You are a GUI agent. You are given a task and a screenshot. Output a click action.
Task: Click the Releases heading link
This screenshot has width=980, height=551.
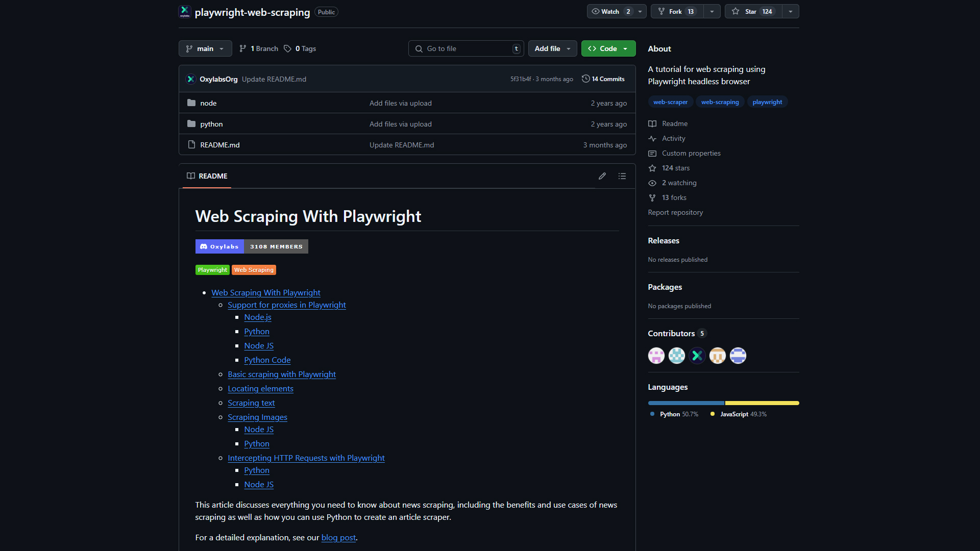tap(664, 240)
